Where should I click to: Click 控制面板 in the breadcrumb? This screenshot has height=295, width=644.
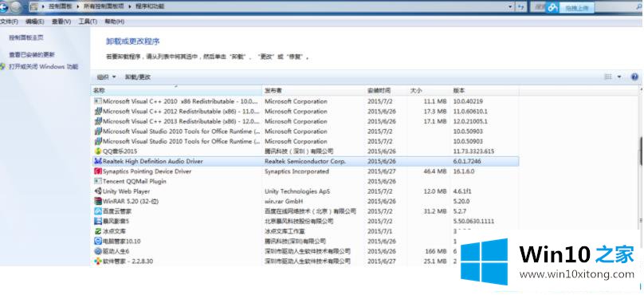(x=61, y=6)
